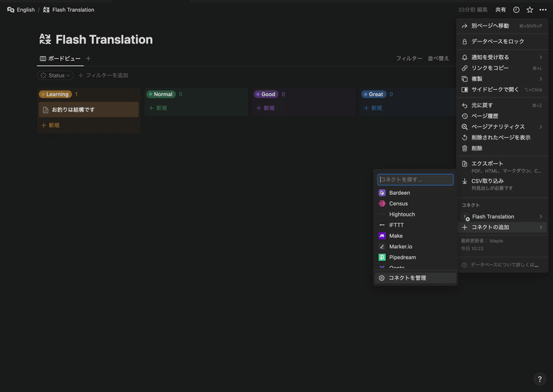Viewport: 553px width, 392px height.
Task: Focus the コネクトを探す search field
Action: (x=415, y=180)
